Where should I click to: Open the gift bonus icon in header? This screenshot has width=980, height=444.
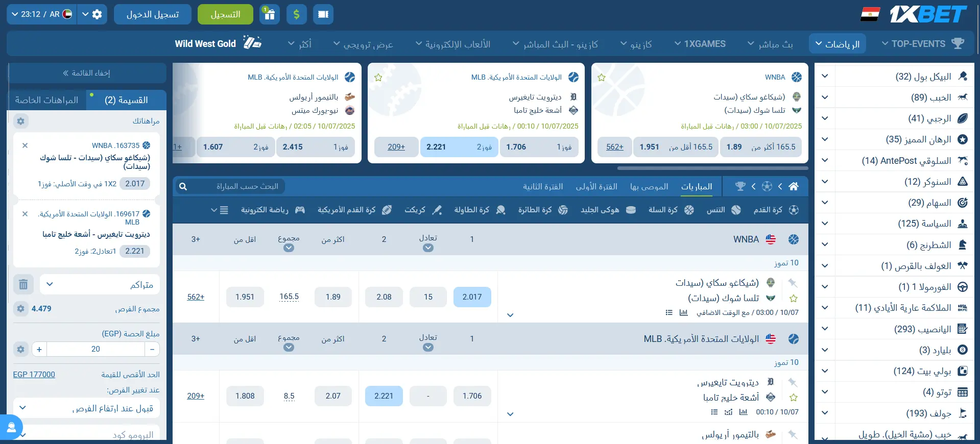point(269,14)
